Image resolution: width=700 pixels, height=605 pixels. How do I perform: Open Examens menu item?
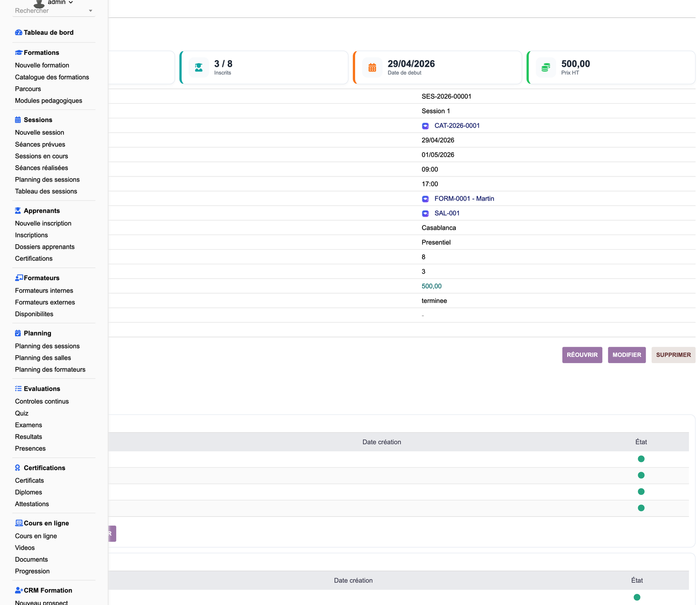[x=29, y=425]
